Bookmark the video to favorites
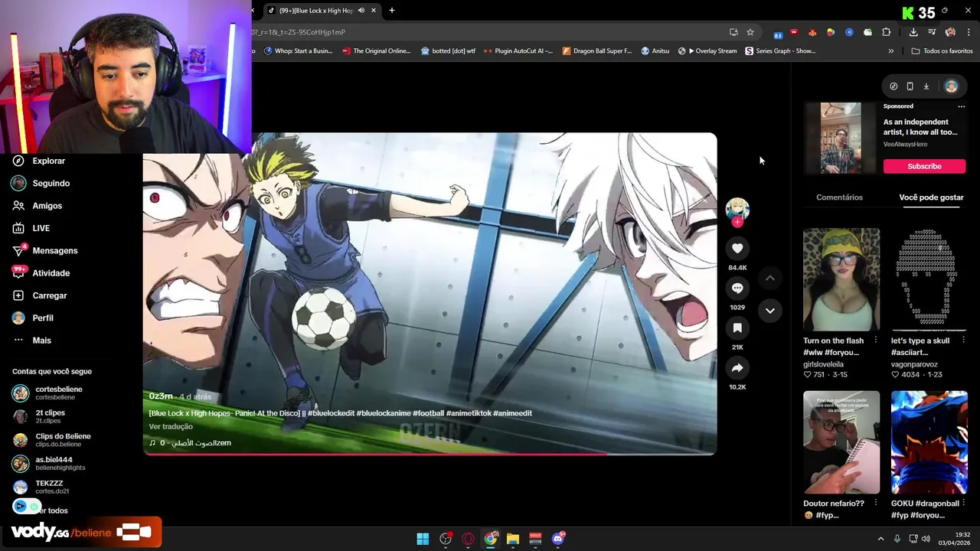 tap(737, 328)
